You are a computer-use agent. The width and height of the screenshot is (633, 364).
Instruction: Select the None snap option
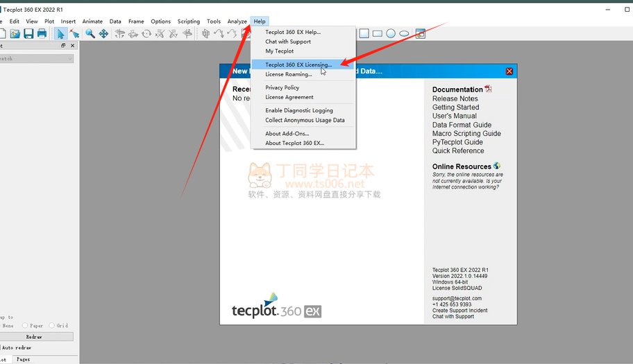8,325
